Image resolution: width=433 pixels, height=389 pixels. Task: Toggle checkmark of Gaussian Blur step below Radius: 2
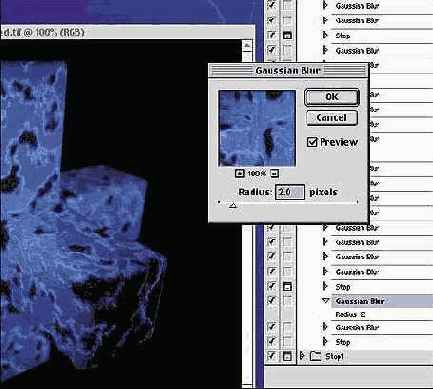[x=272, y=327]
